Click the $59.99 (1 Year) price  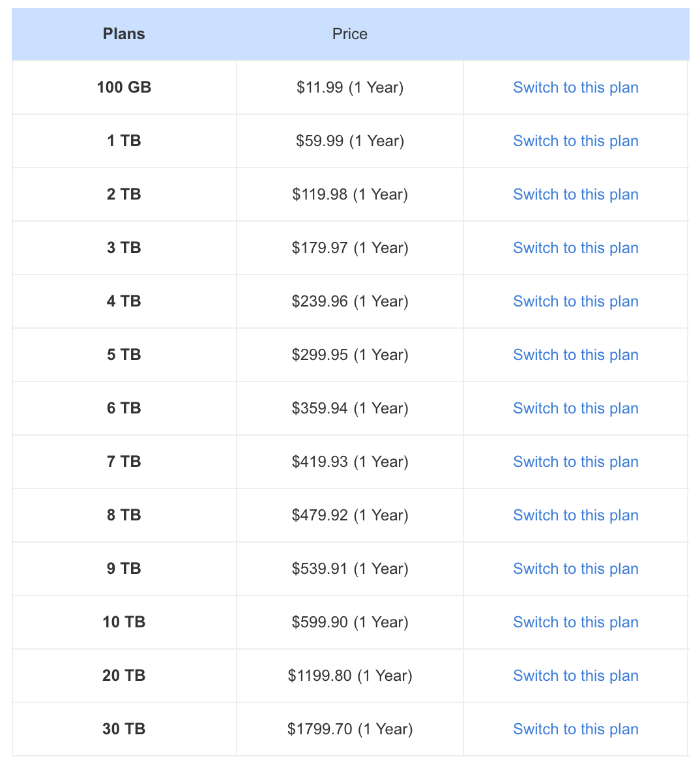350,141
